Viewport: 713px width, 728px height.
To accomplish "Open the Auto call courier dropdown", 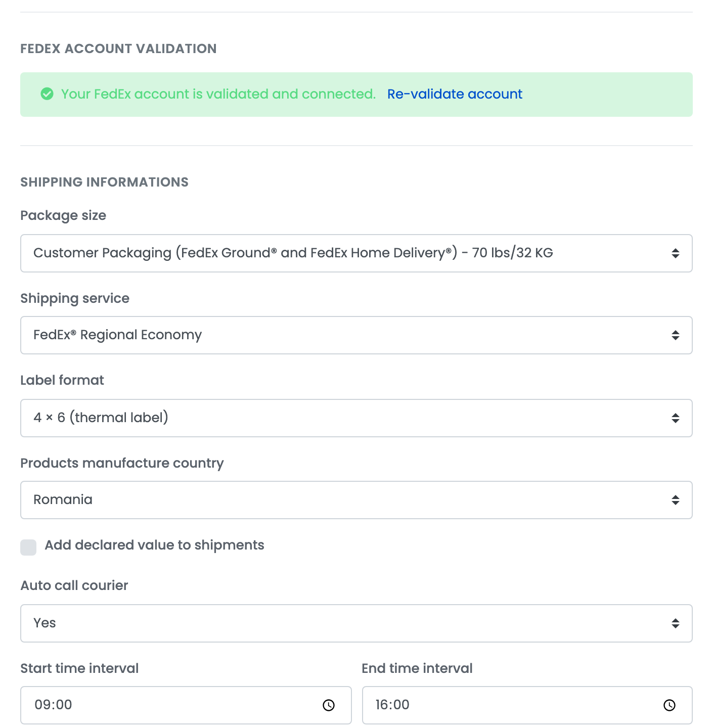I will pos(356,623).
